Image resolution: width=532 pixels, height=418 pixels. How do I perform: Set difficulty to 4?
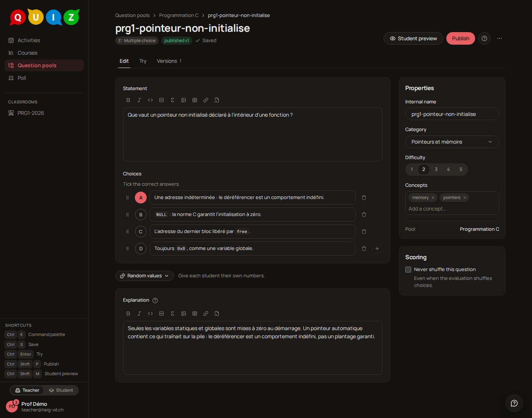click(x=449, y=169)
